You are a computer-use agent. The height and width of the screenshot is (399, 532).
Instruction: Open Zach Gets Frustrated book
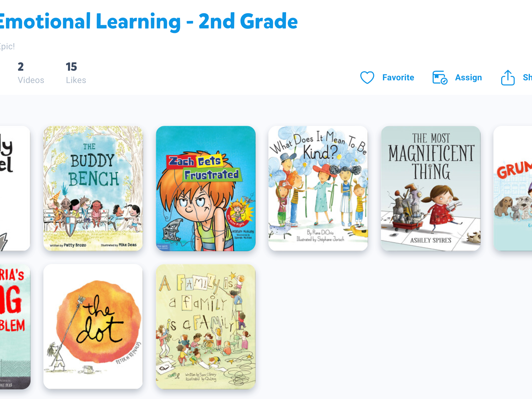coord(205,188)
